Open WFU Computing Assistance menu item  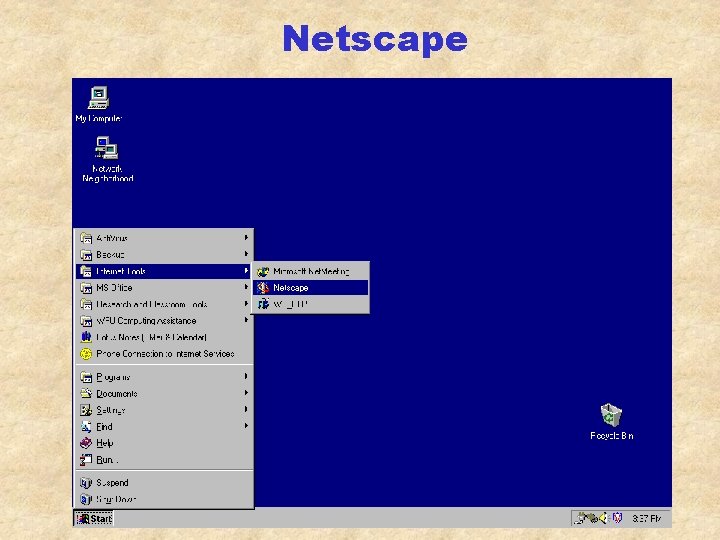163,321
